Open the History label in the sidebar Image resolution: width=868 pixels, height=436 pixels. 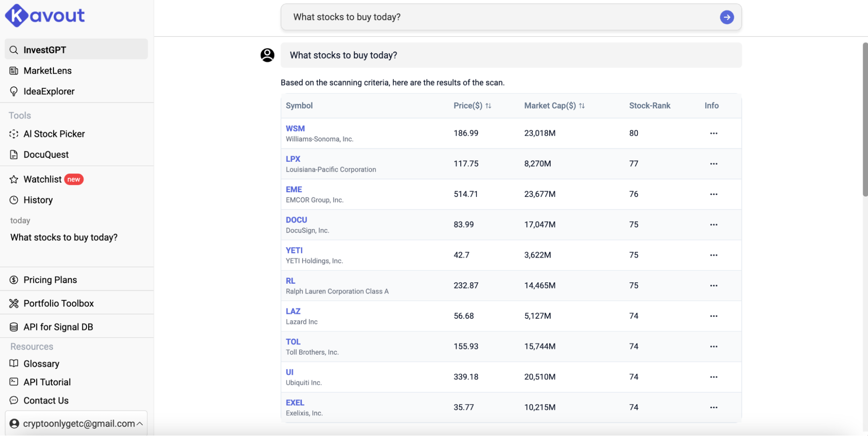38,200
